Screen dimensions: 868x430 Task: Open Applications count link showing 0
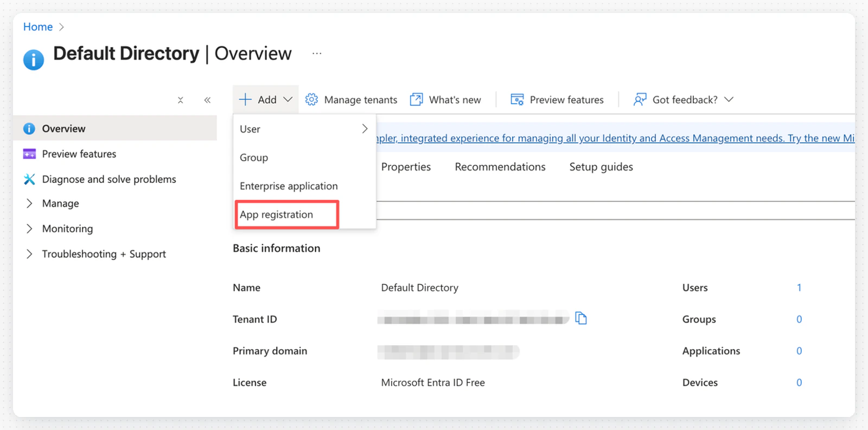click(799, 351)
